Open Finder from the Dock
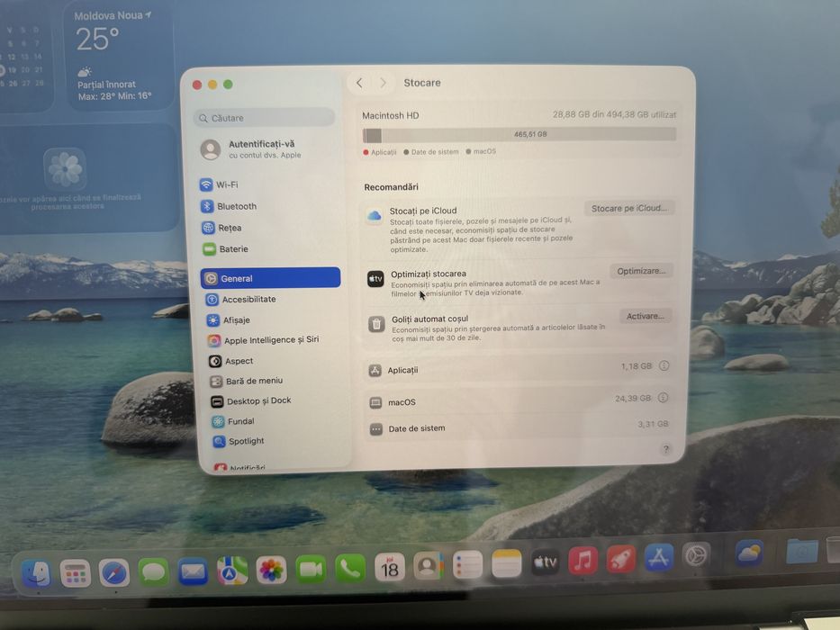 (x=36, y=573)
